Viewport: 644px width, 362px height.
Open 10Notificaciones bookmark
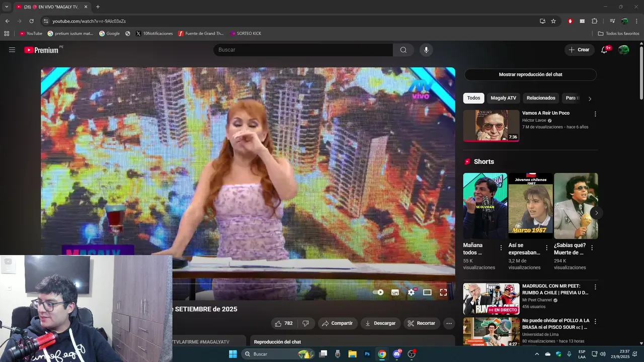tap(154, 34)
